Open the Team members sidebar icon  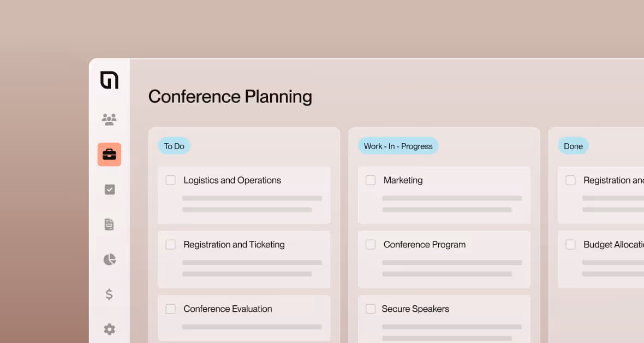coord(109,119)
